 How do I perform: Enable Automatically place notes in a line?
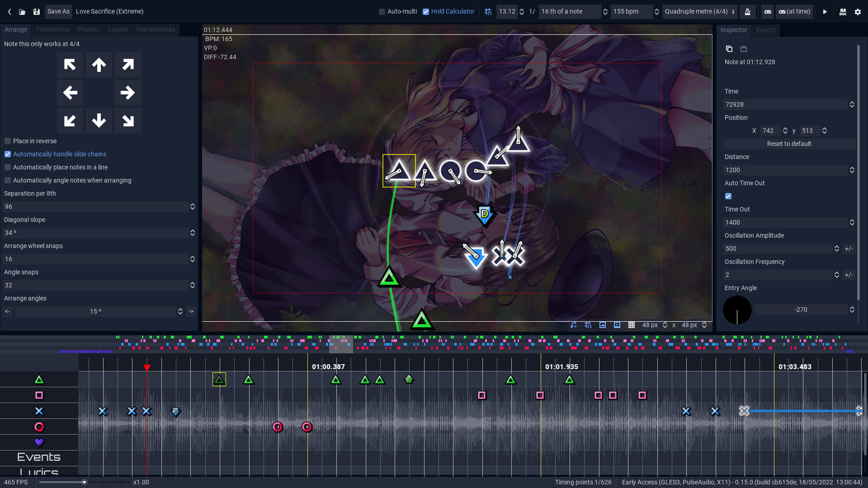click(7, 167)
